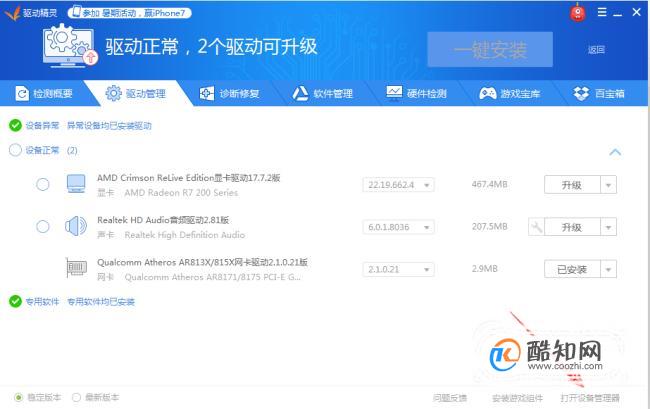Click Qualcomm Atheros AR813X/815X driver name
The image size is (650, 409).
click(x=202, y=262)
